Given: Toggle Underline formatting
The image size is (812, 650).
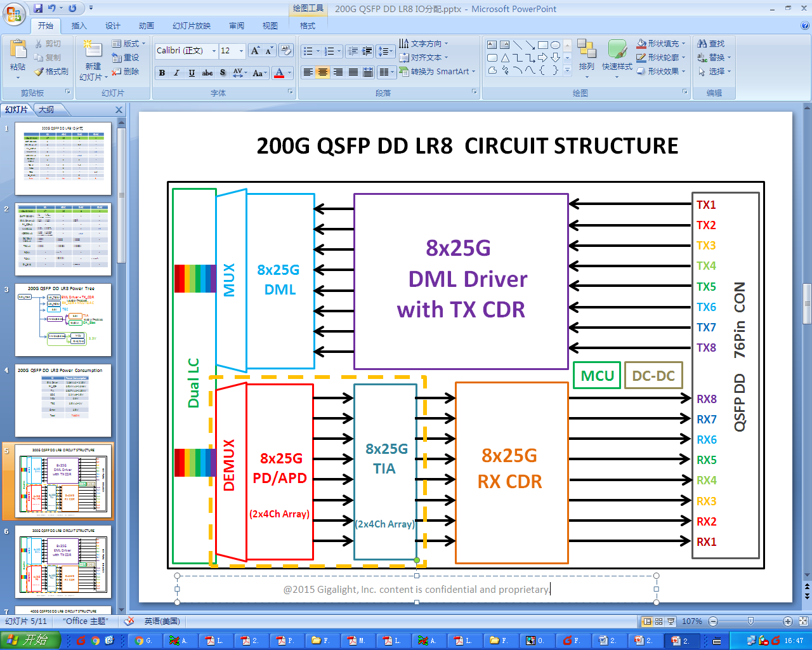Looking at the screenshot, I should (192, 73).
